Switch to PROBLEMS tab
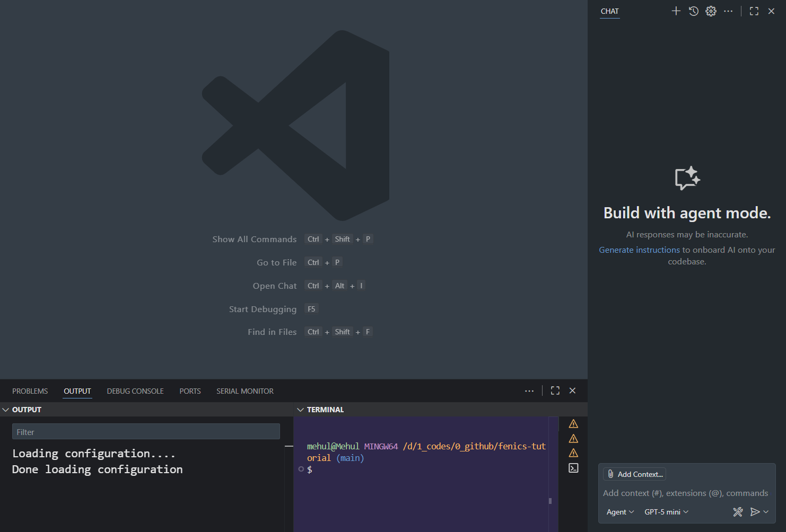The width and height of the screenshot is (786, 532). click(30, 391)
